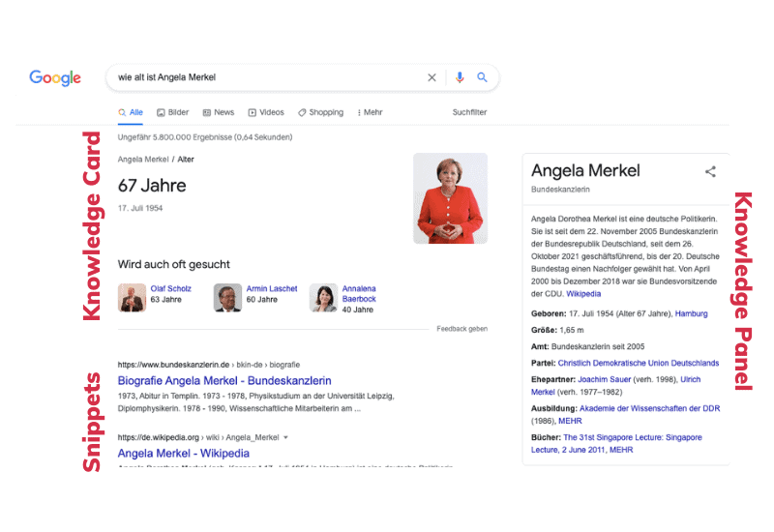This screenshot has width=774, height=532.
Task: Share Angela Merkel knowledge panel
Action: [710, 172]
